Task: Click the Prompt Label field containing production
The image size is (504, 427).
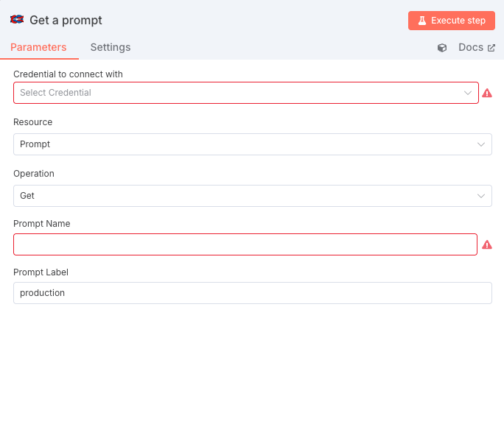Action: 252,293
